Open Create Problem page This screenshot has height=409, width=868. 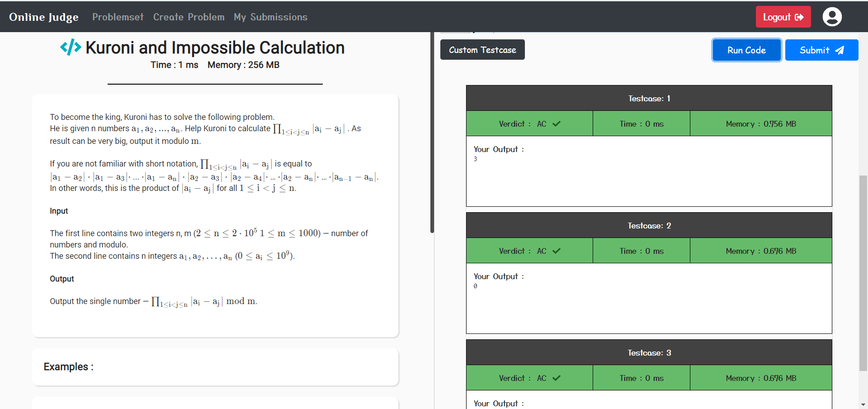[189, 17]
